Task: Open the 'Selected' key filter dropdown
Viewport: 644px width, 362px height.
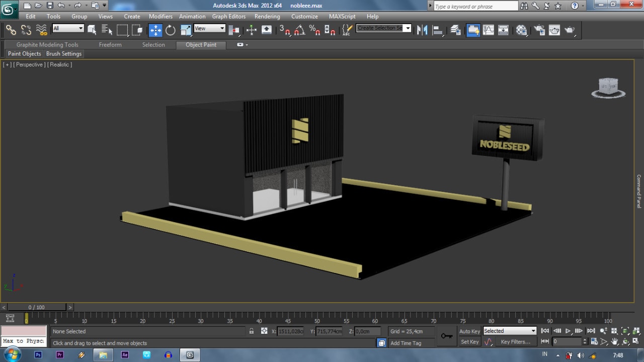Action: 510,331
